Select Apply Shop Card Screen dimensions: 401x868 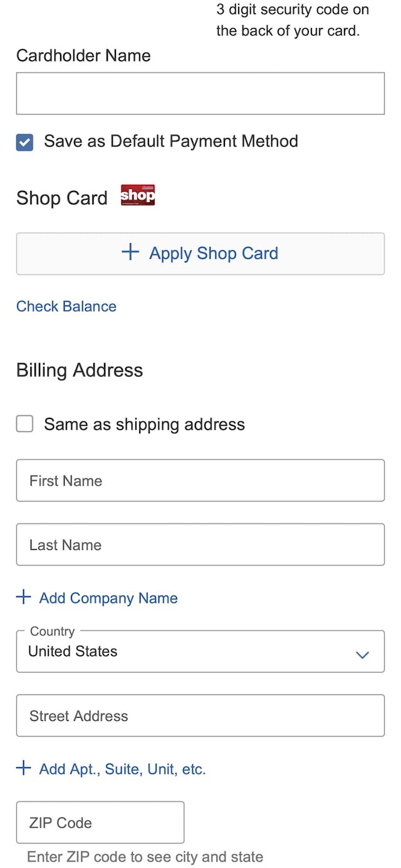pos(200,253)
